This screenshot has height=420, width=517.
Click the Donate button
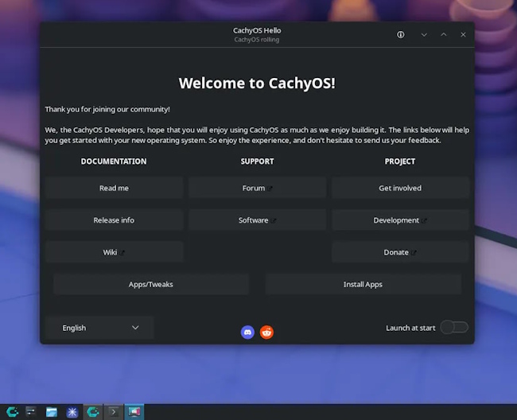[400, 252]
